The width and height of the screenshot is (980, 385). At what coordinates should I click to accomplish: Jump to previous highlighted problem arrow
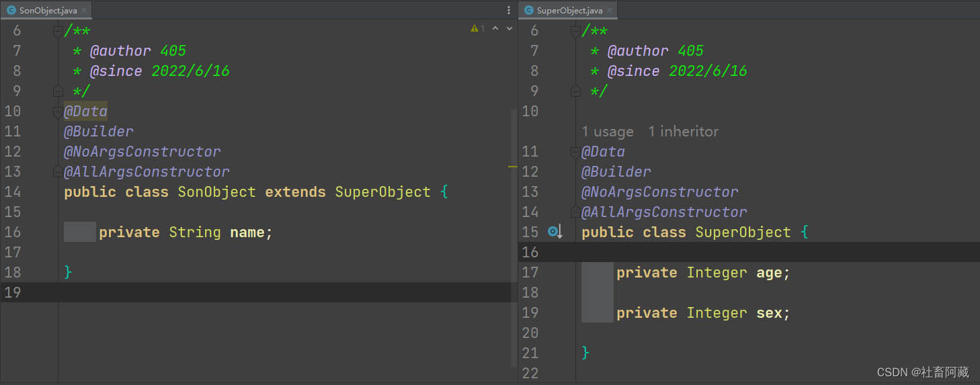coord(495,29)
